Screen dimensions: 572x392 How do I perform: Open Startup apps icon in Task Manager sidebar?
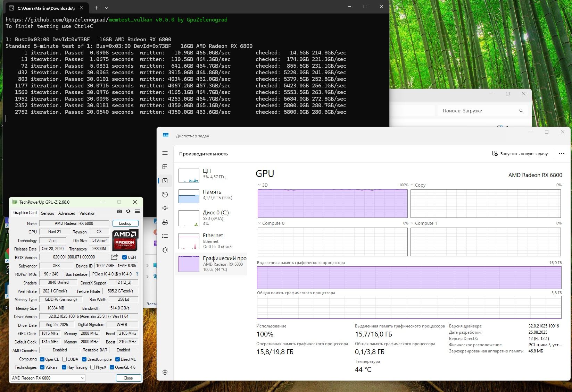[165, 208]
